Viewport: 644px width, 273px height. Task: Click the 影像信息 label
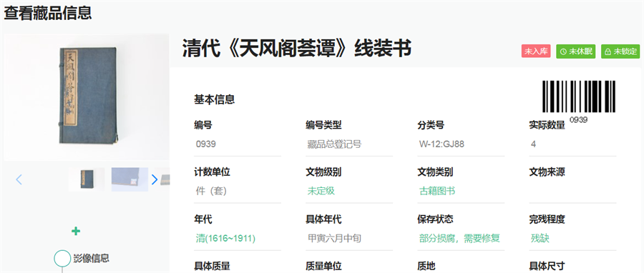(91, 258)
